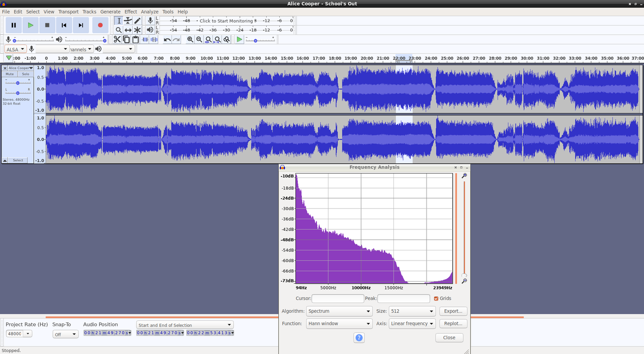Fit project to width icon
This screenshot has height=354, width=644.
217,39
